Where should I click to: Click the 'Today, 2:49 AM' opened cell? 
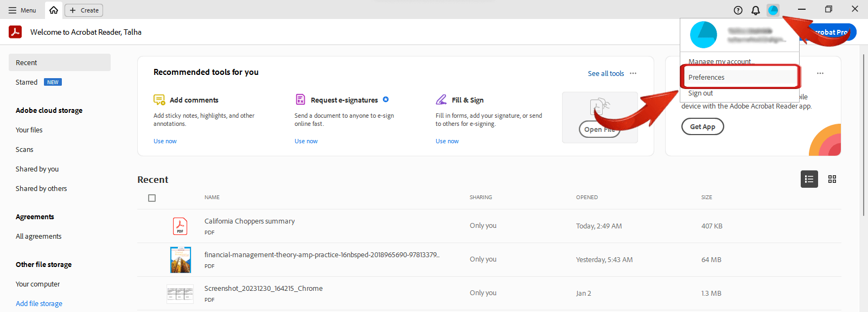(x=599, y=226)
